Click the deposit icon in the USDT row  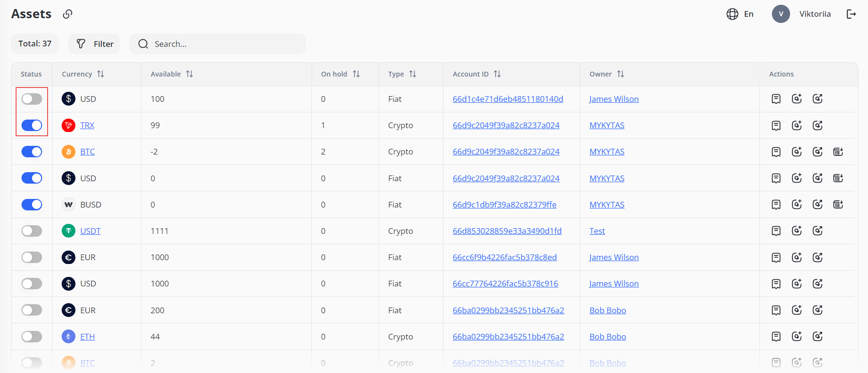797,231
